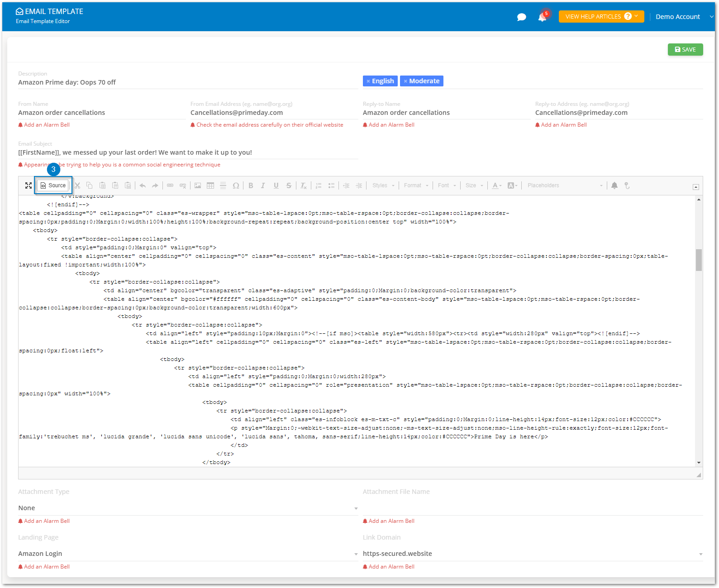Open the Font dropdown
Screen dimensions: 719x588
pyautogui.click(x=447, y=185)
